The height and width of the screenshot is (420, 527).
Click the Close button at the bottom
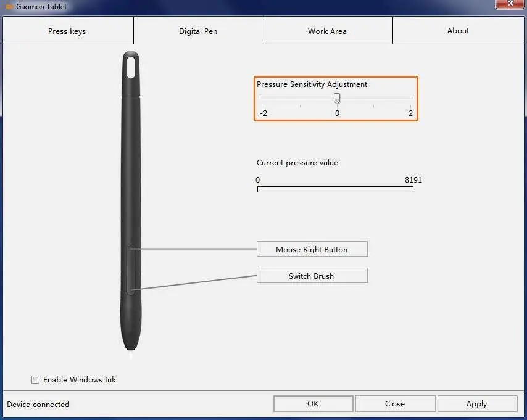tap(395, 403)
